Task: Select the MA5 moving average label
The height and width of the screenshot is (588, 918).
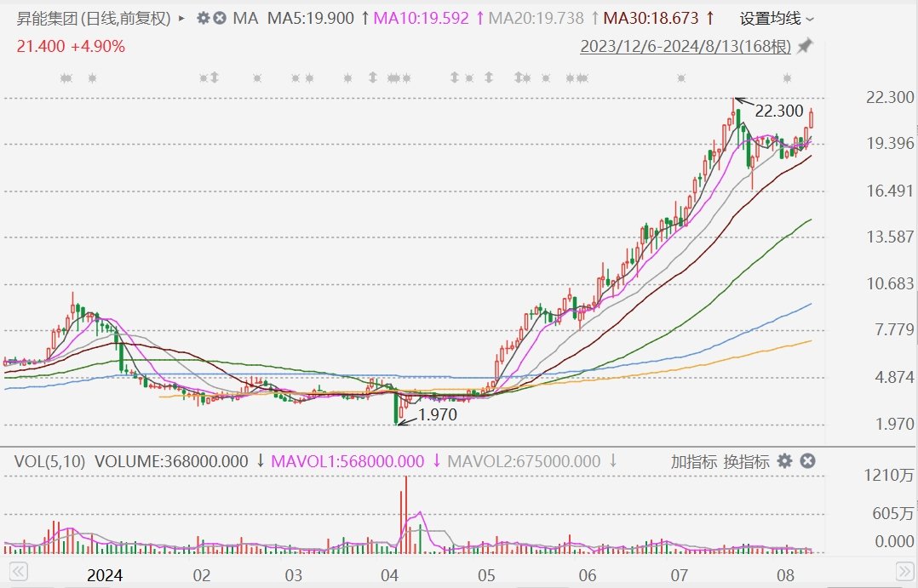Action: tap(310, 18)
